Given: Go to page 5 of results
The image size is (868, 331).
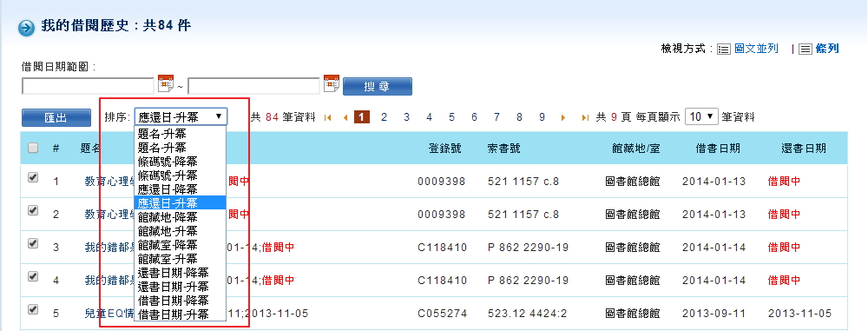Looking at the screenshot, I should click(451, 117).
